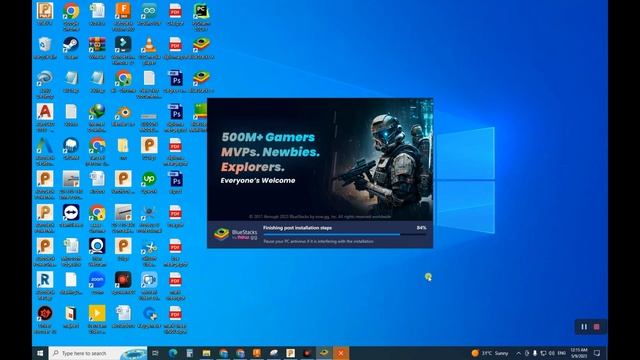Image resolution: width=640 pixels, height=360 pixels.
Task: Open the Revit R shortcut
Action: click(45, 285)
